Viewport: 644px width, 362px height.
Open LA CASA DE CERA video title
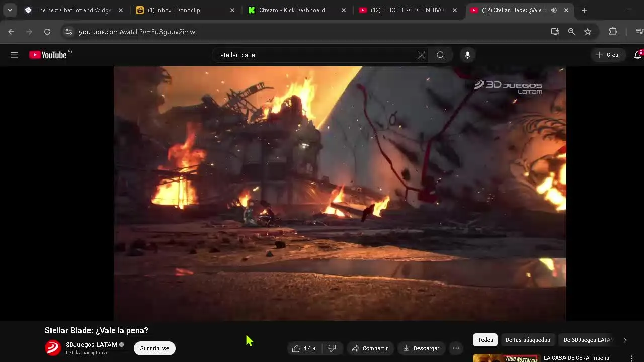577,358
